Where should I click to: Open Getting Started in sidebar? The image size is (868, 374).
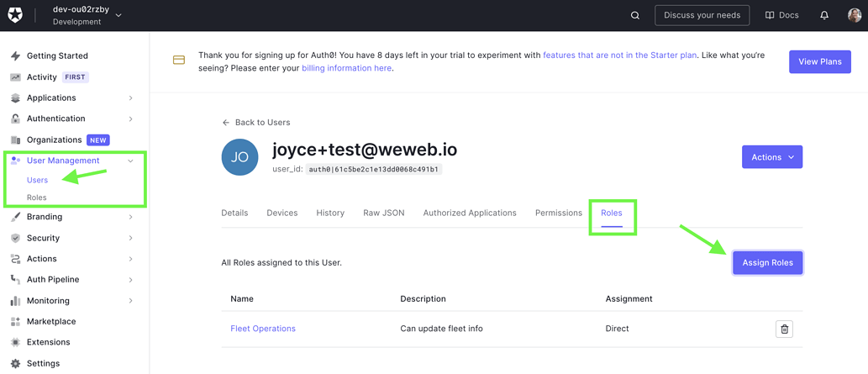point(57,56)
